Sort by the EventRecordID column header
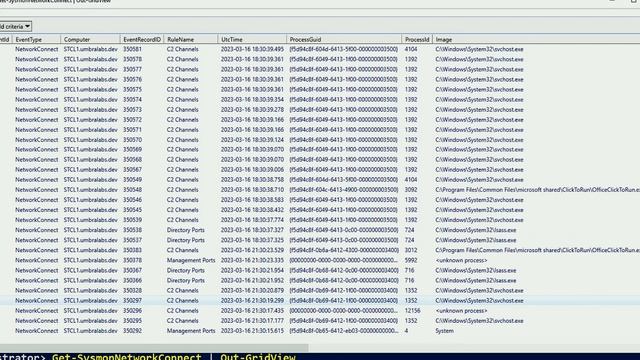 (x=142, y=40)
